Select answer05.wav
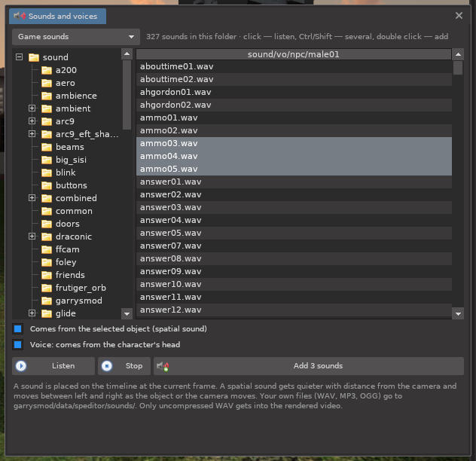 click(x=294, y=233)
